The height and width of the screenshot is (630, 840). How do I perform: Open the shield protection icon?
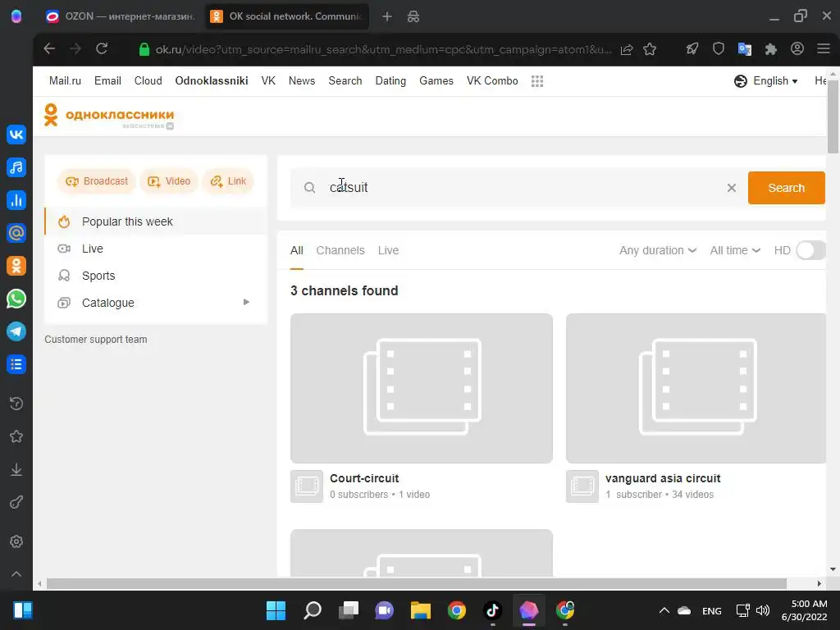[x=719, y=49]
